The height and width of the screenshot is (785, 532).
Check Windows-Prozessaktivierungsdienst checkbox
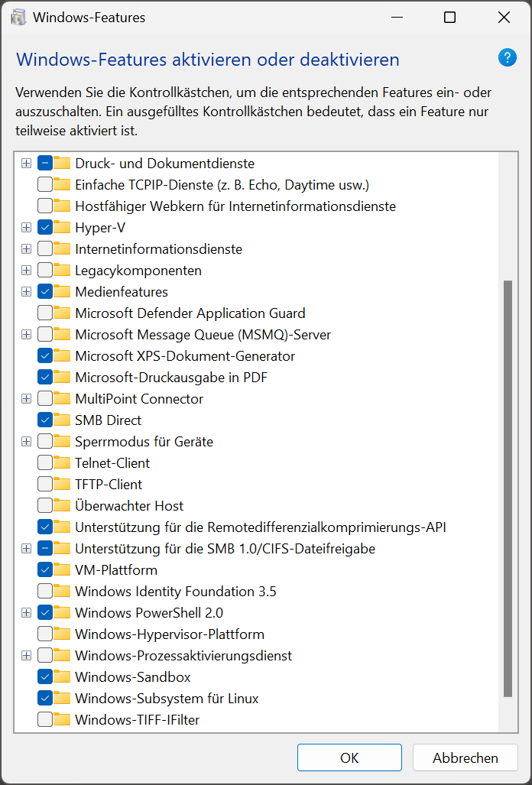point(45,655)
